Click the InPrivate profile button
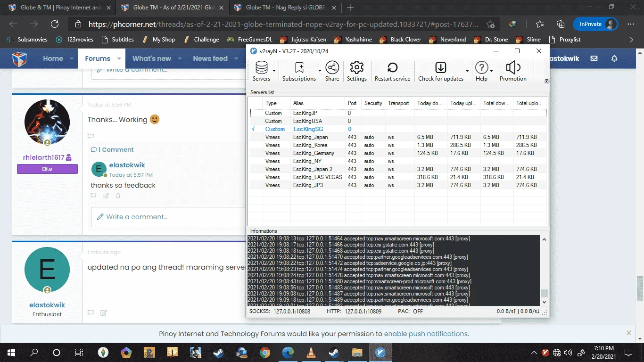The height and width of the screenshot is (362, 644). [x=595, y=24]
